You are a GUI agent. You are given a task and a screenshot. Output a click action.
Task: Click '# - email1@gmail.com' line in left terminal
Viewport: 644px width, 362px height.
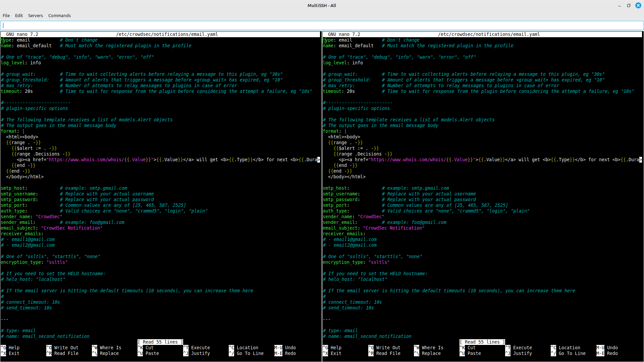click(x=28, y=239)
